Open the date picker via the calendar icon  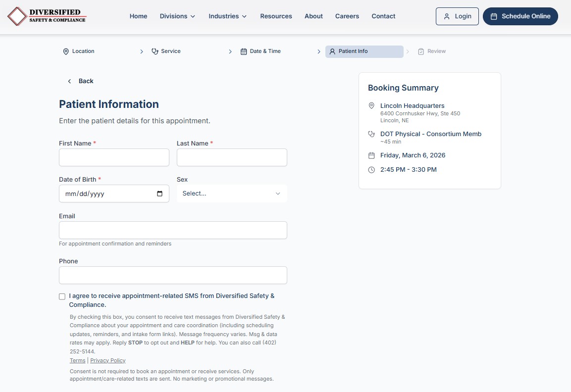pyautogui.click(x=160, y=194)
